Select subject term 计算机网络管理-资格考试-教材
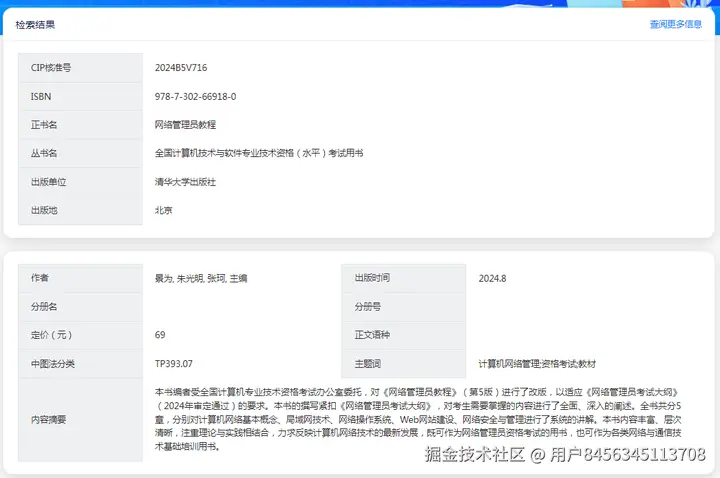 coord(537,364)
